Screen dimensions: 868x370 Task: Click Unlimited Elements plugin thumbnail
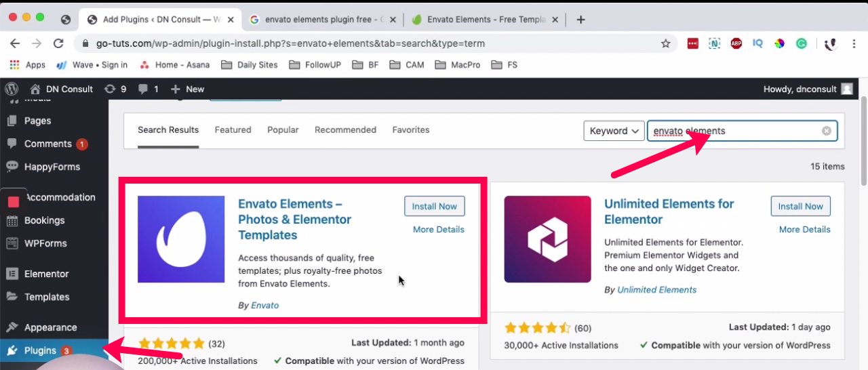tap(547, 239)
